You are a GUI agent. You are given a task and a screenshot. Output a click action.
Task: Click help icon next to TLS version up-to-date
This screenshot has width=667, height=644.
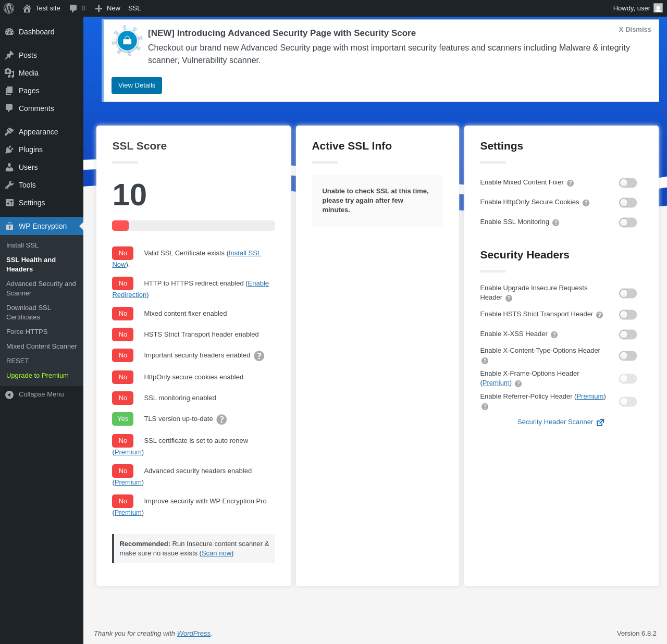click(221, 419)
